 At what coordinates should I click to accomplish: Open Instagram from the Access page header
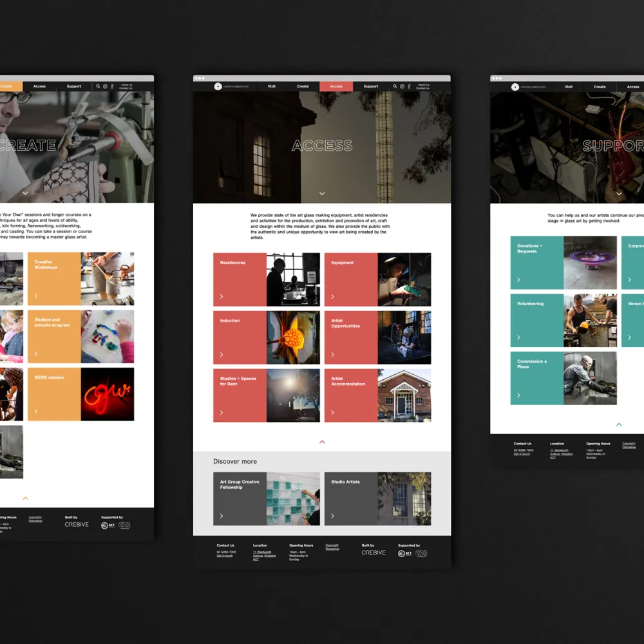(x=402, y=86)
